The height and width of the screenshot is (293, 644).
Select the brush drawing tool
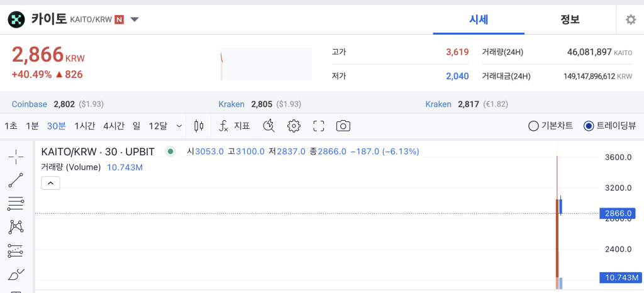pos(16,274)
